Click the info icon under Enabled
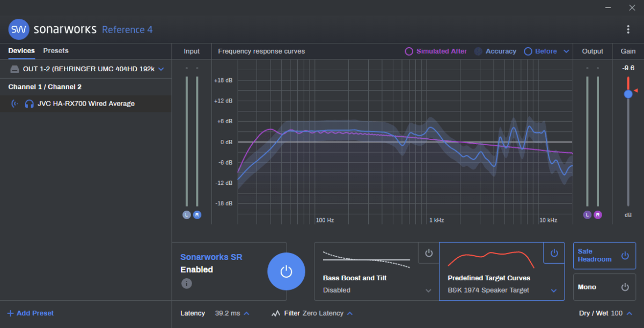This screenshot has height=328, width=644. tap(186, 284)
